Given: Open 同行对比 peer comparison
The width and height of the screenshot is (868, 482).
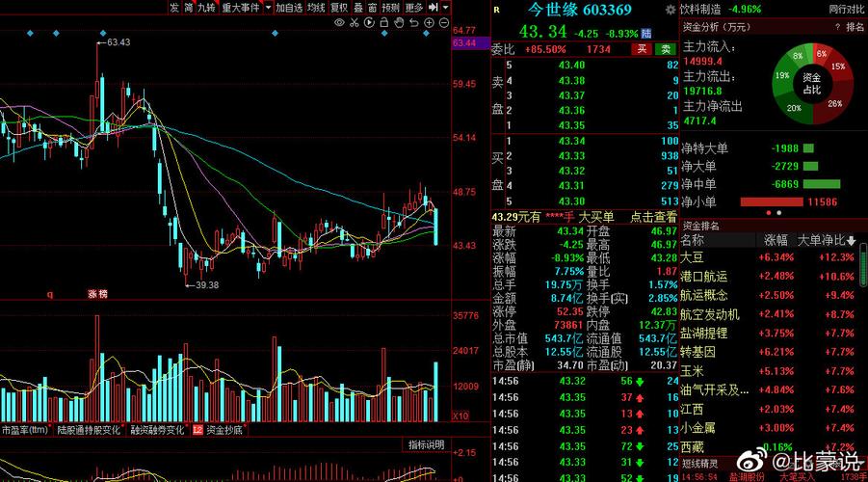Looking at the screenshot, I should [847, 9].
